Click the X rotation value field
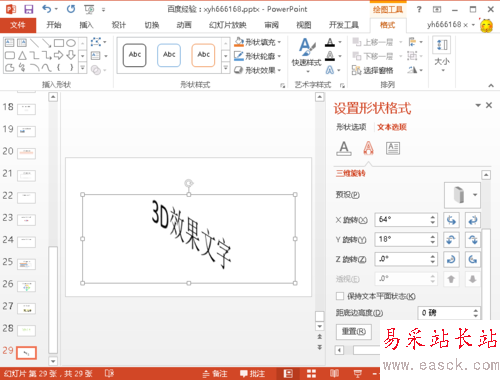This screenshot has height=380, width=500. pos(402,220)
